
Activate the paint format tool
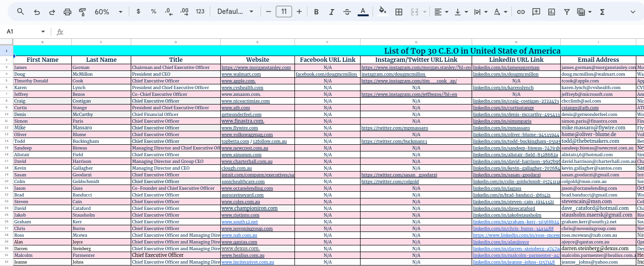click(82, 12)
